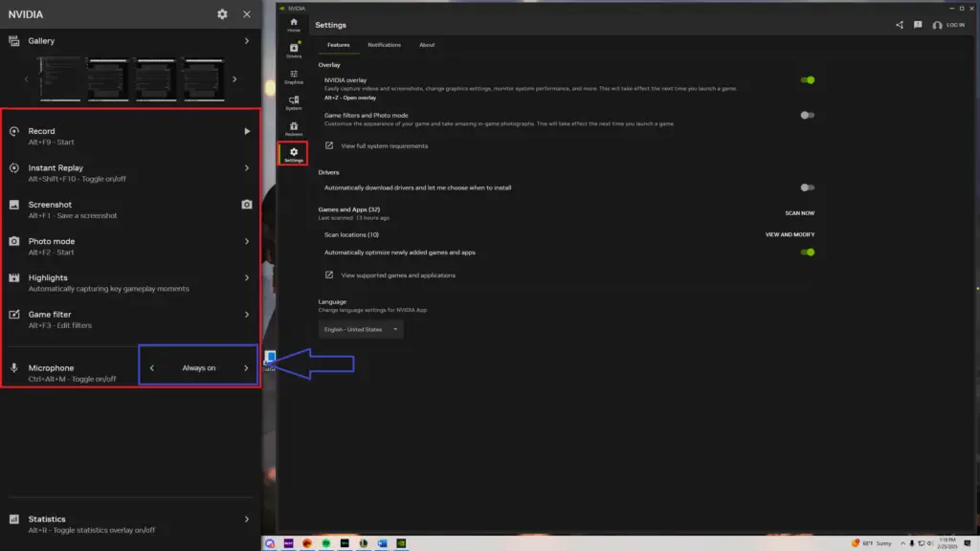
Task: Click the Settings page title
Action: (x=330, y=25)
